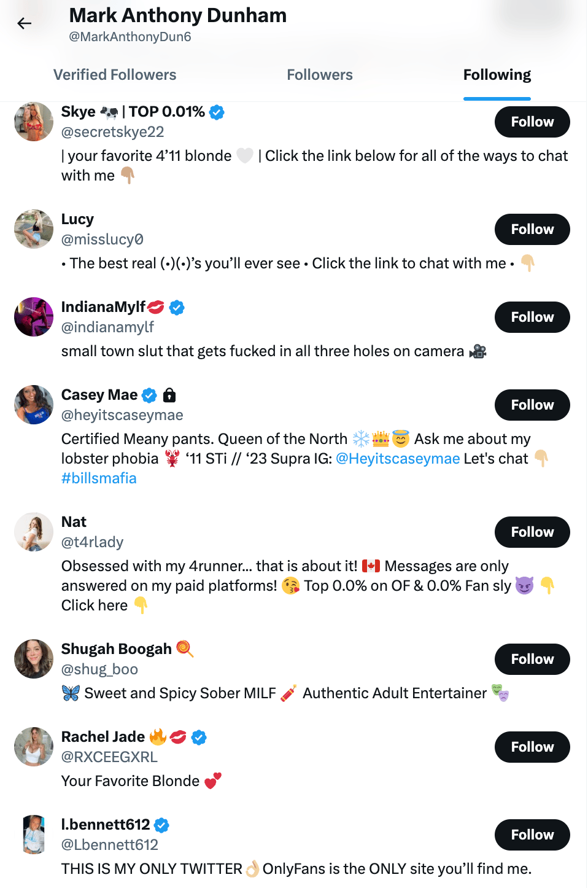Click the verified badge next to Skye
The height and width of the screenshot is (888, 588).
tap(217, 112)
